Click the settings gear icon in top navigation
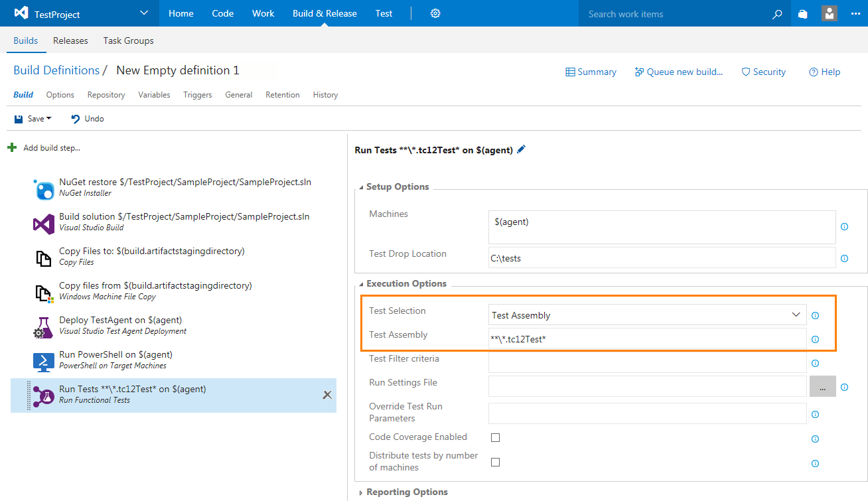The image size is (868, 501). pos(435,13)
